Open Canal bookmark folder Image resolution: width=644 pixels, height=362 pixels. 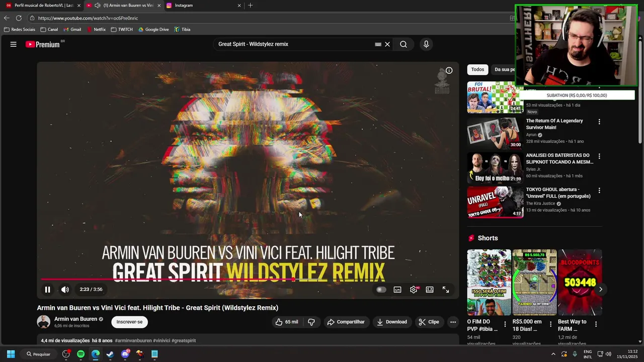(x=49, y=30)
